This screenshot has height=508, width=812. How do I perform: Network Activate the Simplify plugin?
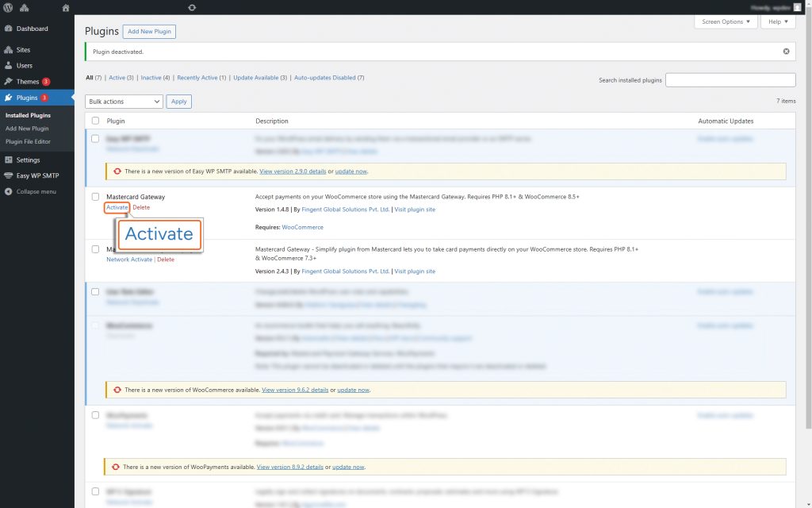click(x=129, y=260)
